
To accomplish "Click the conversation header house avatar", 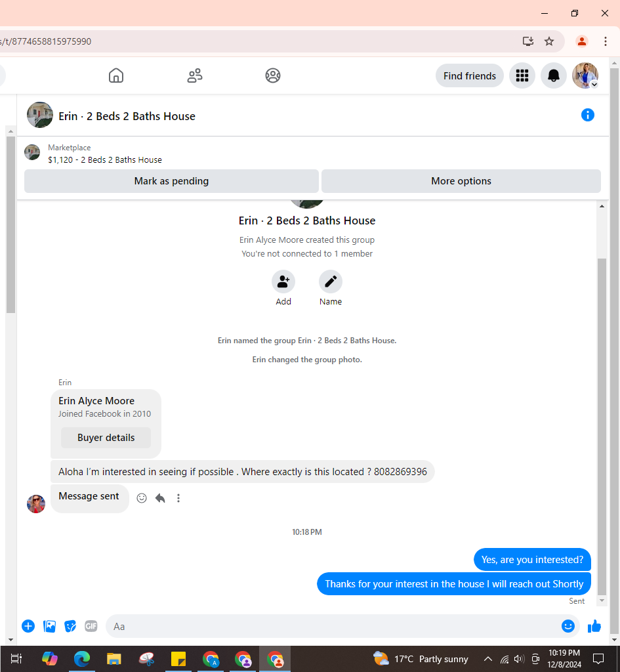I will (40, 115).
